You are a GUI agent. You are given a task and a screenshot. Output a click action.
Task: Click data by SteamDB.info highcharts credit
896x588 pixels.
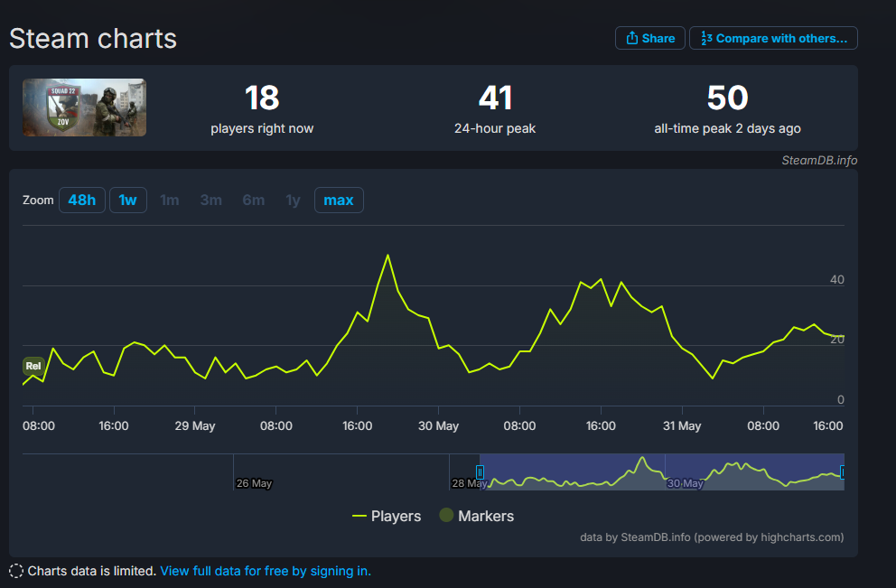tap(712, 537)
